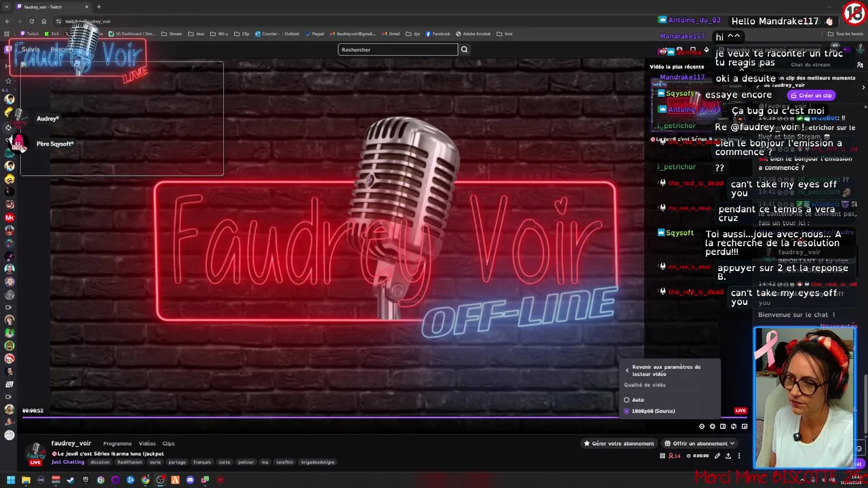Image resolution: width=868 pixels, height=488 pixels.
Task: Click the pencil edit icon below the player
Action: [718, 456]
